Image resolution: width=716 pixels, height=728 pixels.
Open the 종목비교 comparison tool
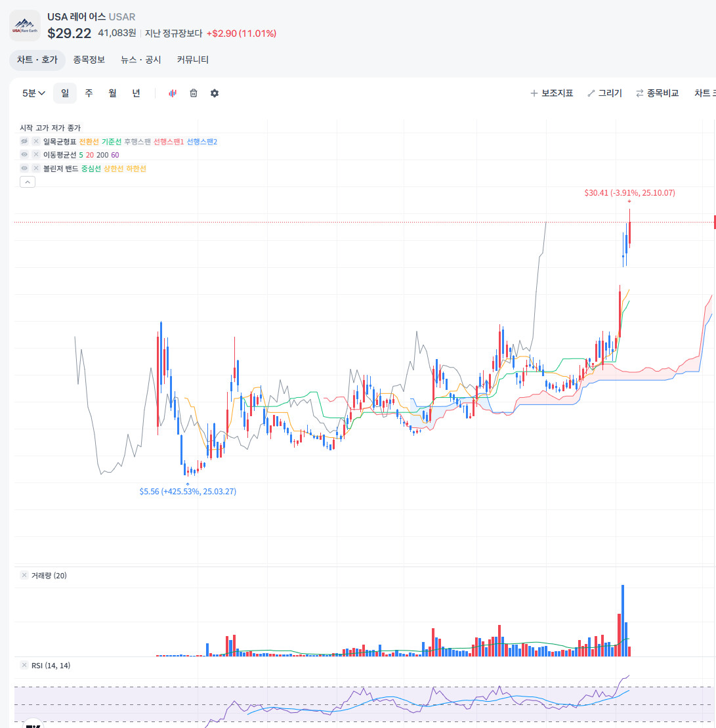[x=657, y=93]
